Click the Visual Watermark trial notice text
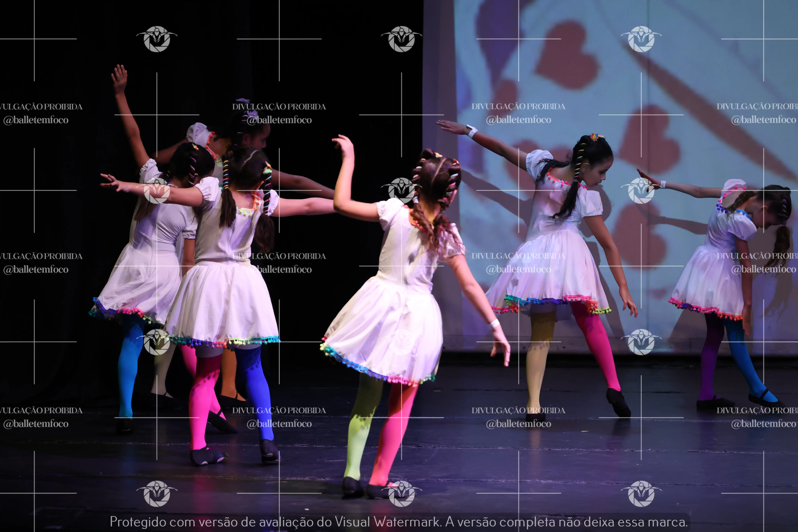This screenshot has height=532, width=798. pos(399,521)
